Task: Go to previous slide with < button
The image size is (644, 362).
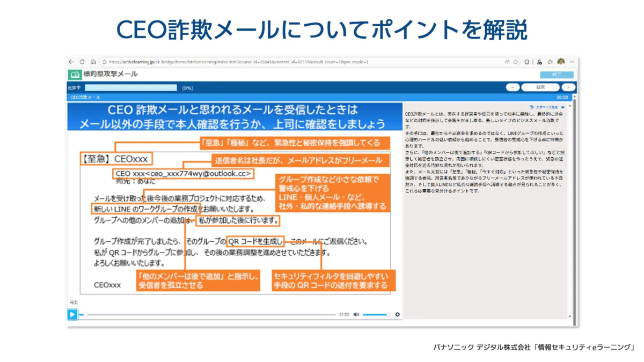Action: coord(513,87)
